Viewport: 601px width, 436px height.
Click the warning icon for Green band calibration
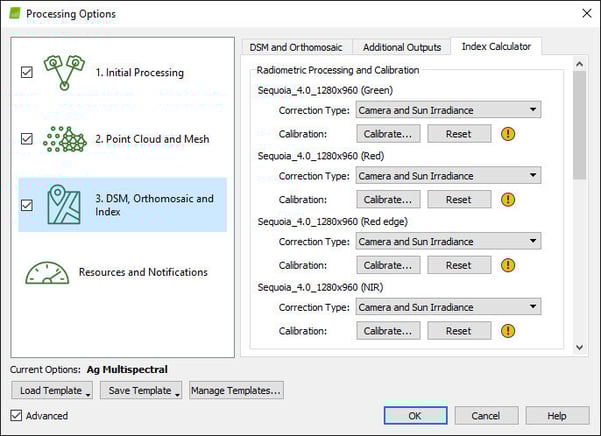click(508, 134)
